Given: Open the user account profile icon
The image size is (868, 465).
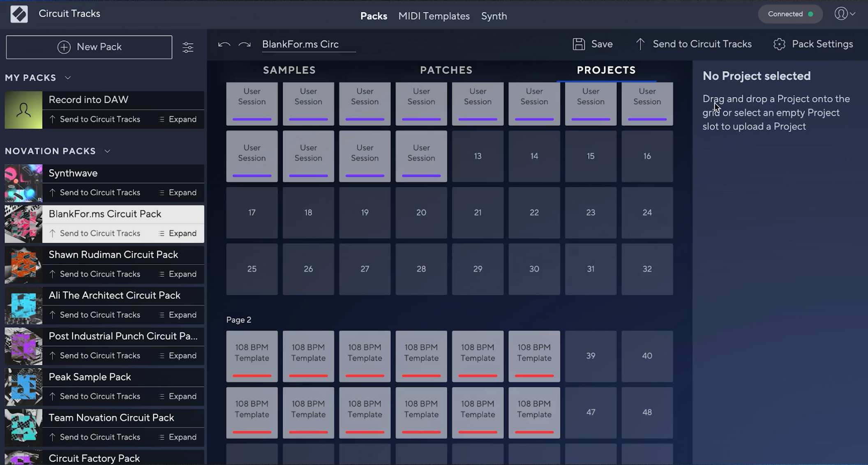Looking at the screenshot, I should (841, 14).
